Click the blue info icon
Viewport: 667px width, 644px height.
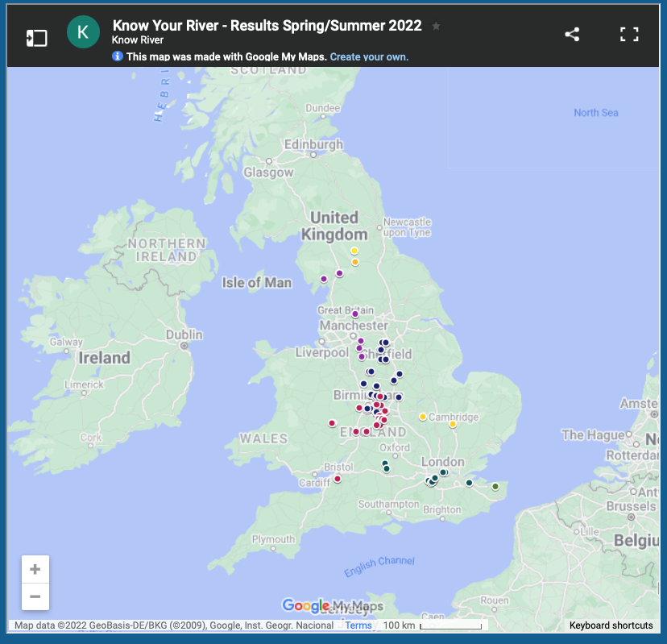118,56
